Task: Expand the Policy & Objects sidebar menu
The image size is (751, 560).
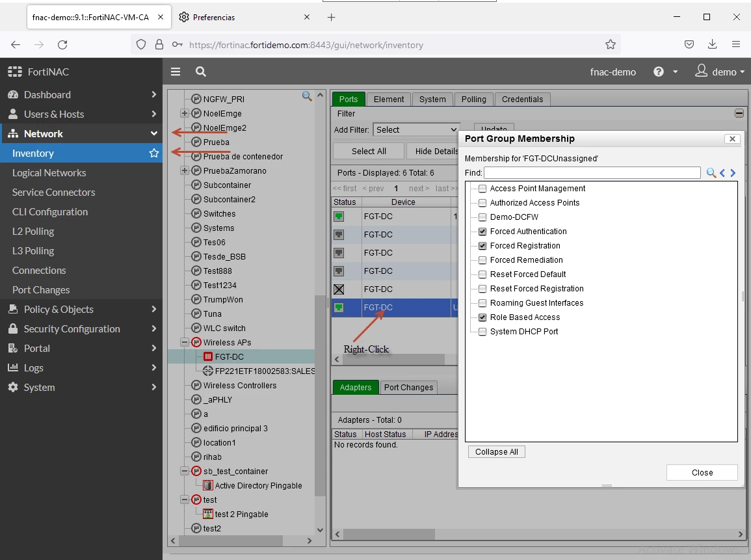Action: [x=81, y=309]
